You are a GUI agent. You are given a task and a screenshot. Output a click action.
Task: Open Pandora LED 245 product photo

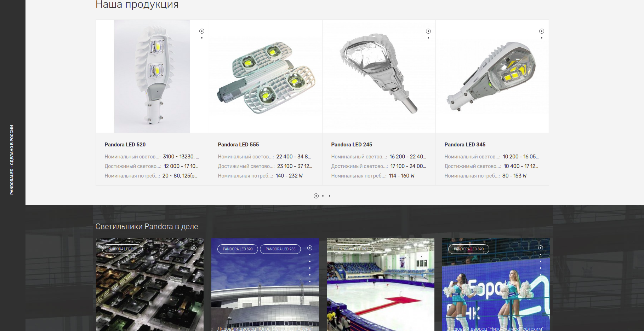[x=379, y=76]
